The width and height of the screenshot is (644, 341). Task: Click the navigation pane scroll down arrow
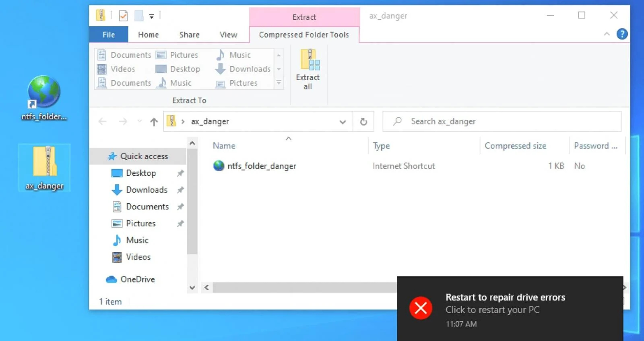point(192,288)
